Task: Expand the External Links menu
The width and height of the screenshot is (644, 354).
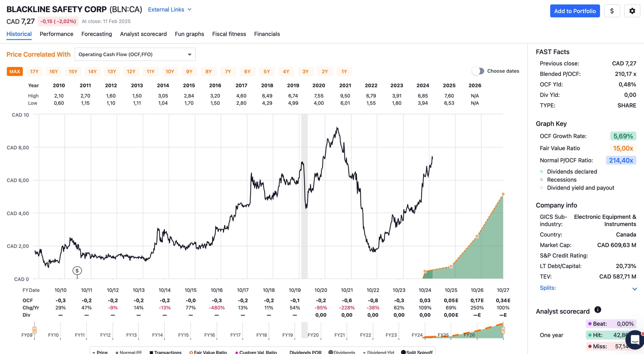Action: (170, 9)
